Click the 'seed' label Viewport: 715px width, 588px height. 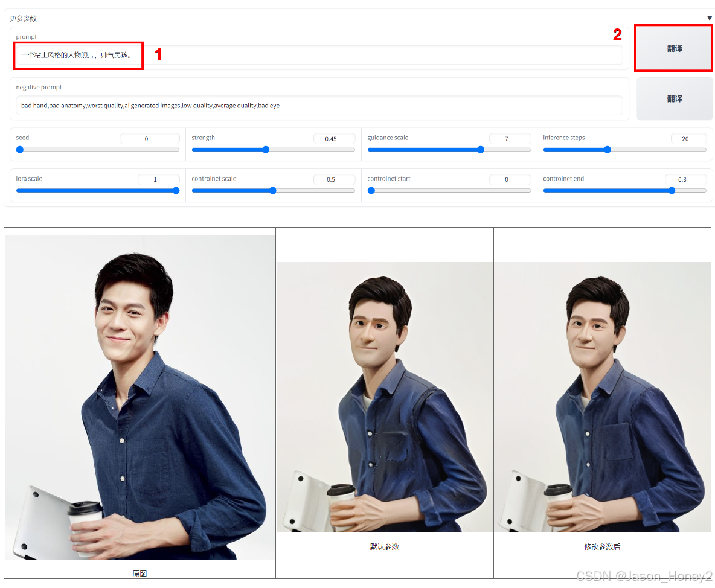pos(22,138)
